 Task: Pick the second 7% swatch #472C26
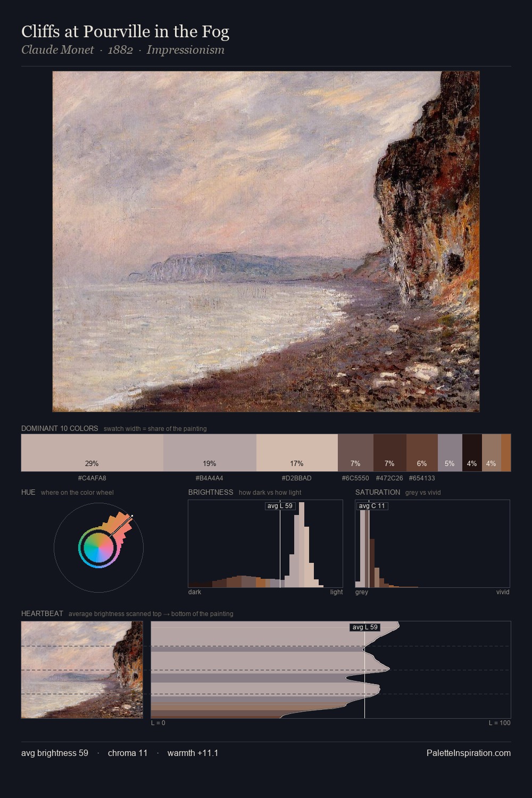(390, 453)
